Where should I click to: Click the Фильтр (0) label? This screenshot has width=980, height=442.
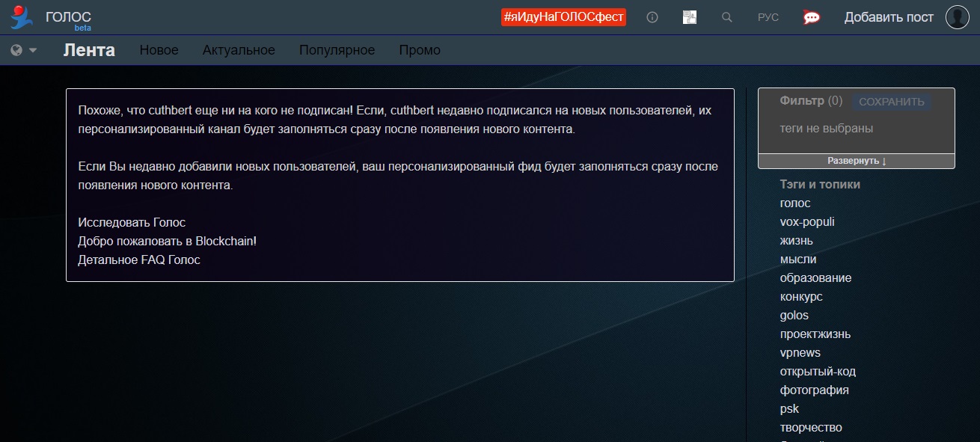pos(811,100)
